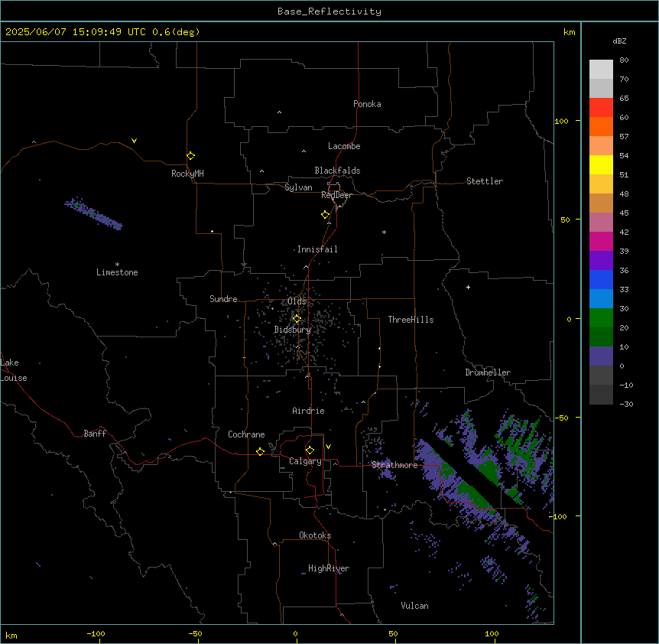Select the 42 dBZ magenta swatch
The width and height of the screenshot is (659, 644).
601,241
